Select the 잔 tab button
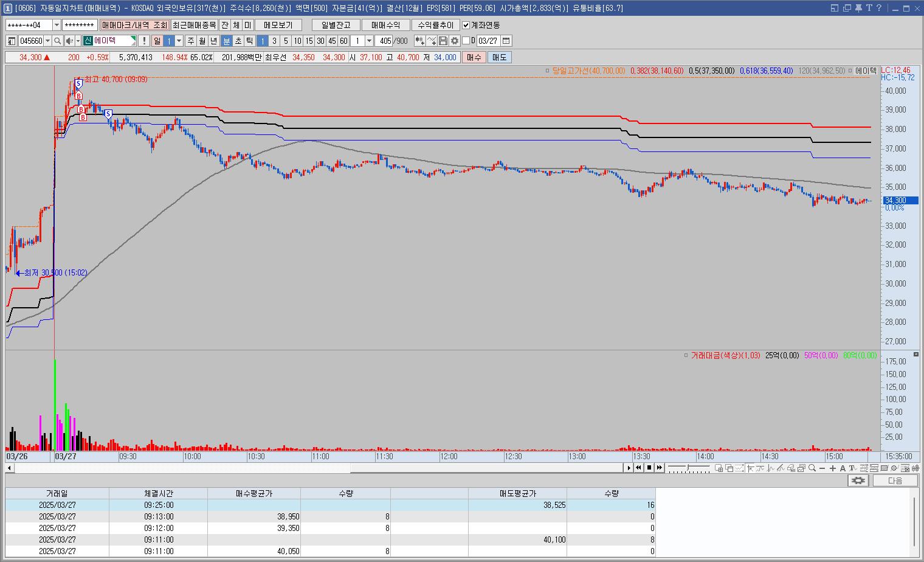The height and width of the screenshot is (562, 924). [x=225, y=25]
